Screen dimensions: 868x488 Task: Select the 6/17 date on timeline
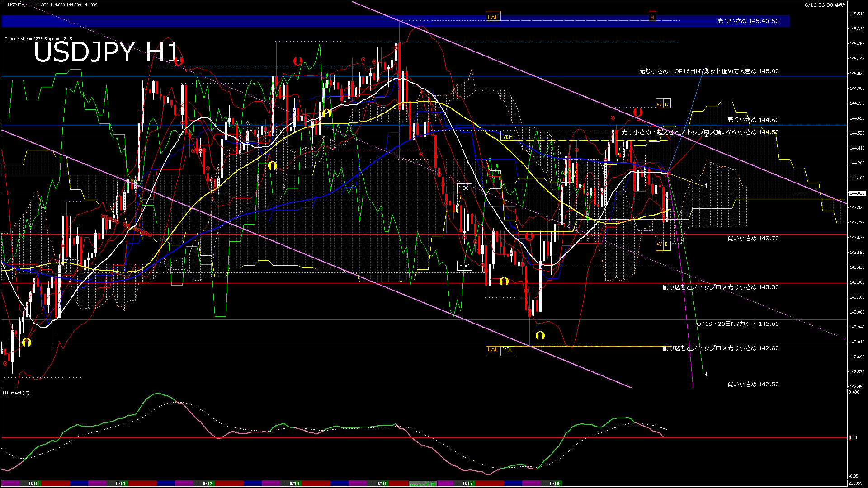(468, 483)
